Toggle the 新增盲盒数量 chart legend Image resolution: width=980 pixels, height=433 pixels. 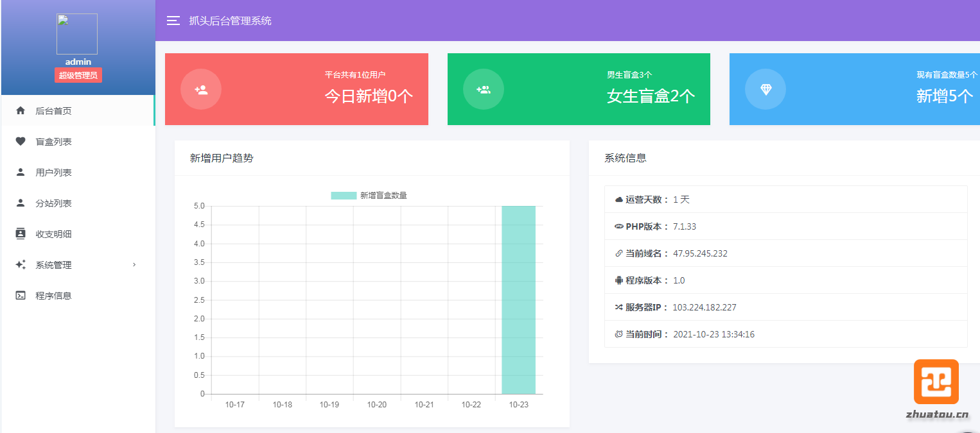coord(369,196)
